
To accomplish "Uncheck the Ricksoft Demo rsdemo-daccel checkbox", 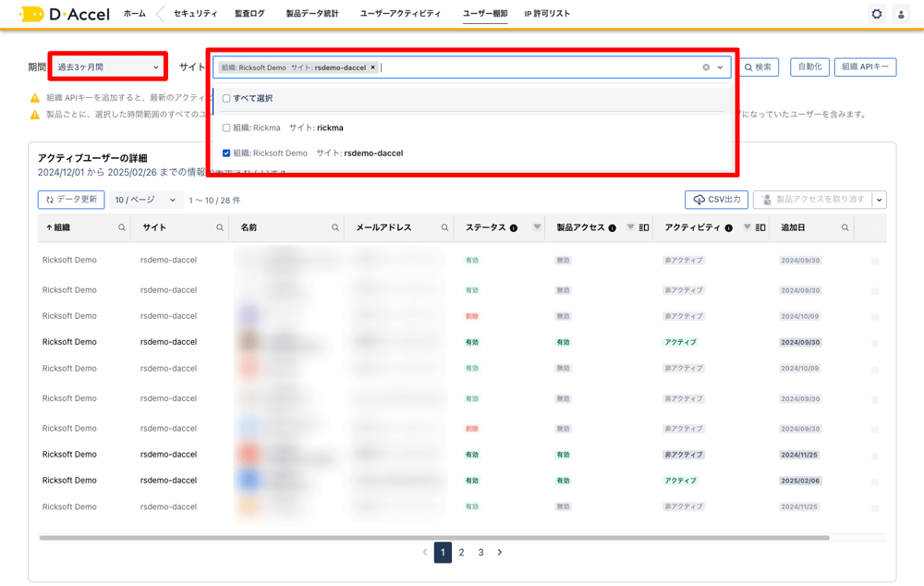I will tap(226, 153).
